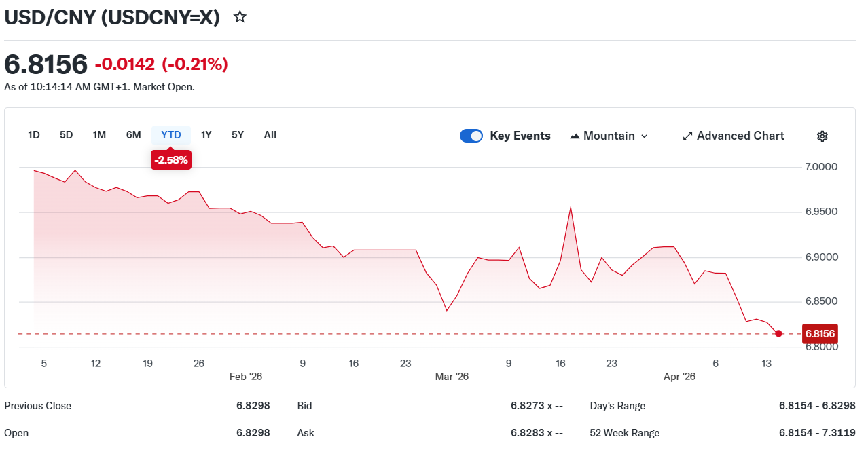Expand the Mountain chart type dropdown
This screenshot has height=452, width=868.
point(644,136)
